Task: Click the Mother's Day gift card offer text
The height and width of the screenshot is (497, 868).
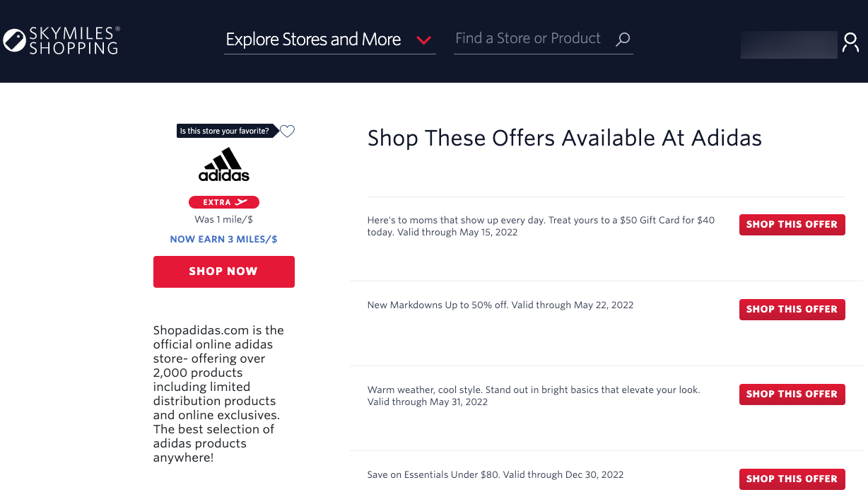Action: (x=541, y=226)
